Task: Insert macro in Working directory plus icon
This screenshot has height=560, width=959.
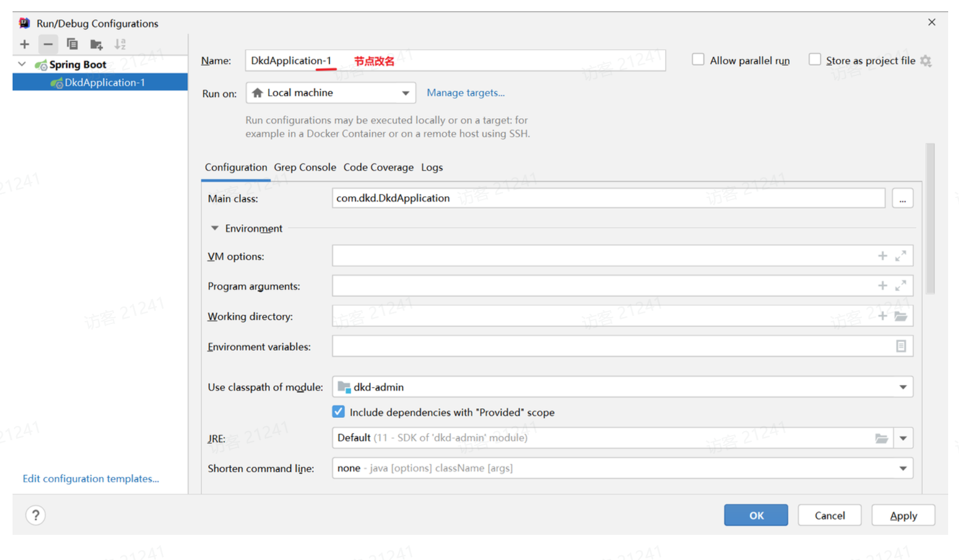Action: point(883,316)
